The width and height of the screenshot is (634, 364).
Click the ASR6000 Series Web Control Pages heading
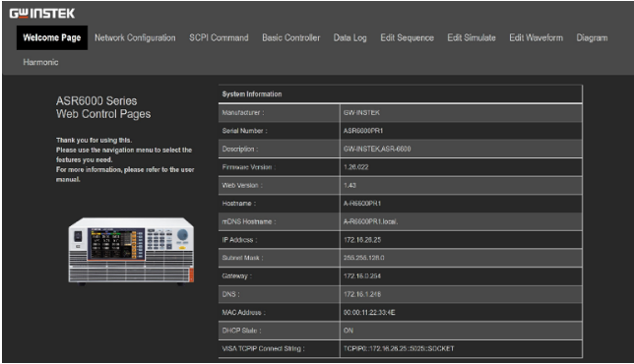click(x=103, y=107)
